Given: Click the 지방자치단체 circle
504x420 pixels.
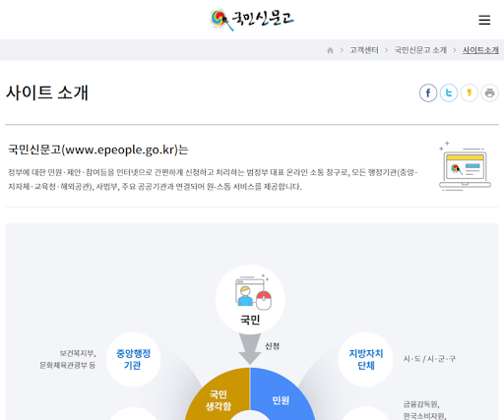Looking at the screenshot, I should pos(365,360).
